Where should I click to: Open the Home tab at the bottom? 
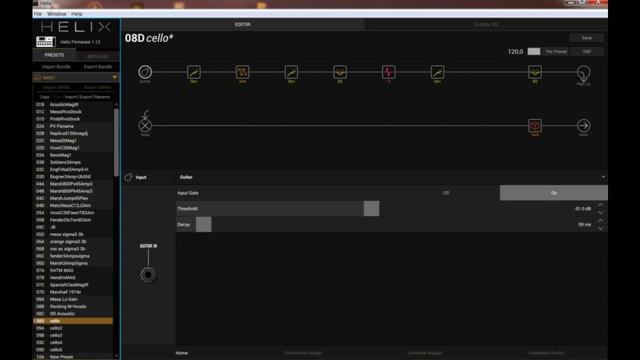(182, 353)
